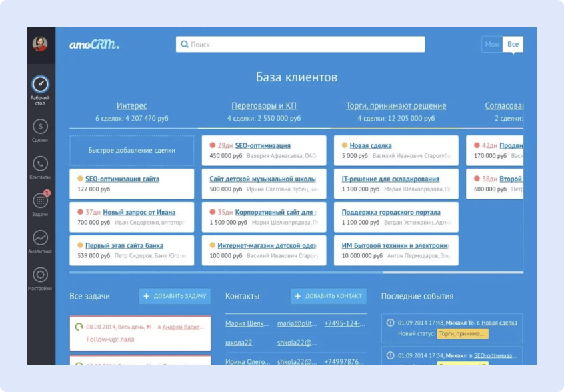Click email maria@plit...
Screen dimensions: 564x392
(x=297, y=323)
